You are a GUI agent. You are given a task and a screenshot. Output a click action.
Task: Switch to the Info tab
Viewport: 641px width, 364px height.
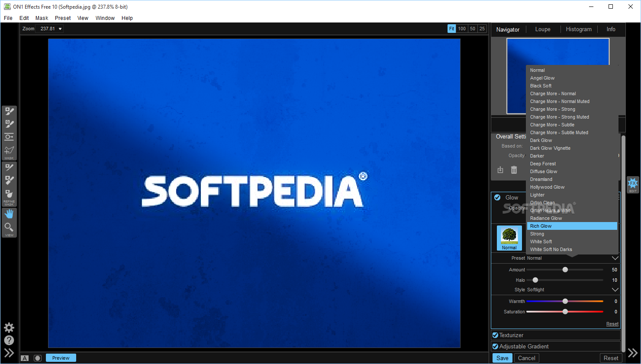(611, 29)
